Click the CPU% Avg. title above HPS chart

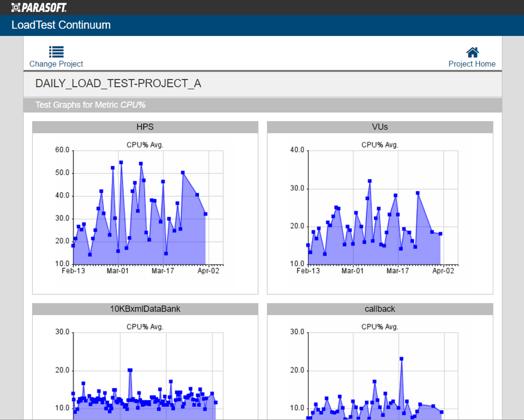[145, 145]
